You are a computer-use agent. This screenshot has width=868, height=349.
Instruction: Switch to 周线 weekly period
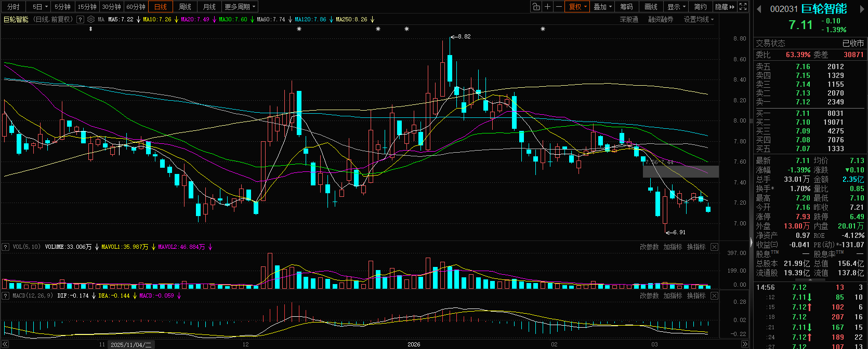point(185,7)
